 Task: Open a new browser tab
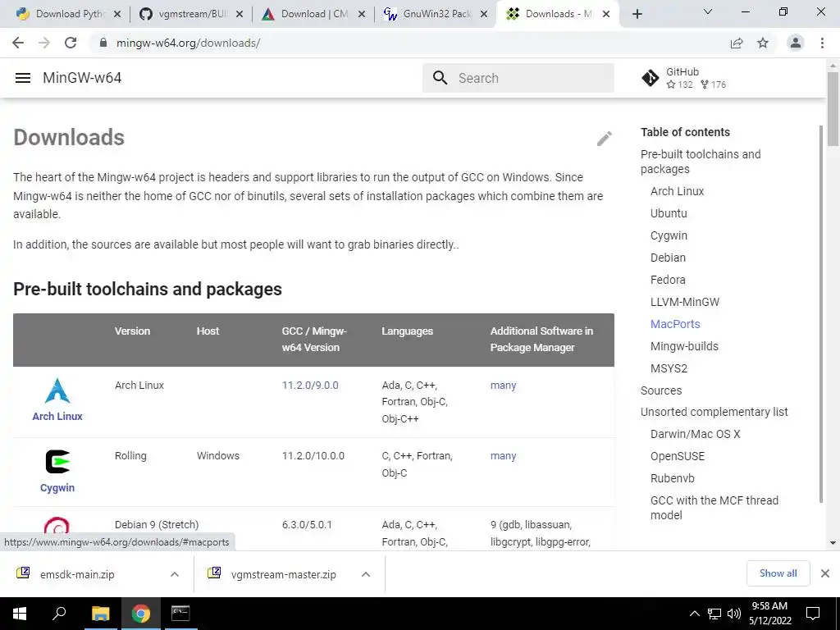coord(637,14)
